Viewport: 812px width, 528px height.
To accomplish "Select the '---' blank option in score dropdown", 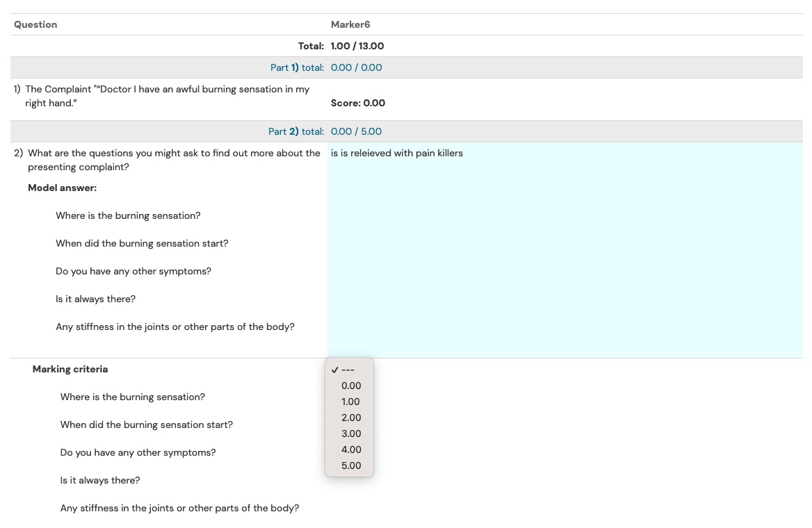I will (x=349, y=370).
